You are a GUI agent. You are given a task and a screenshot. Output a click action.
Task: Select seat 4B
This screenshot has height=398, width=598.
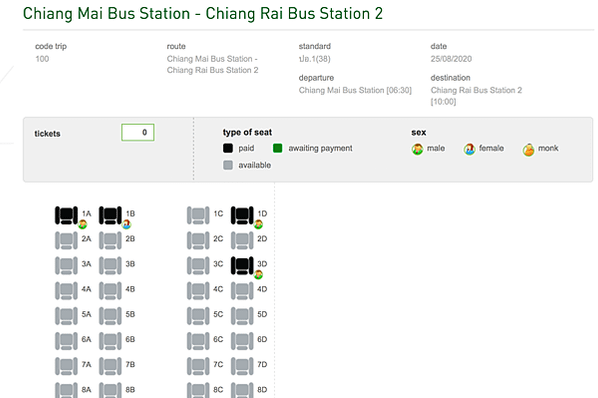(110, 291)
